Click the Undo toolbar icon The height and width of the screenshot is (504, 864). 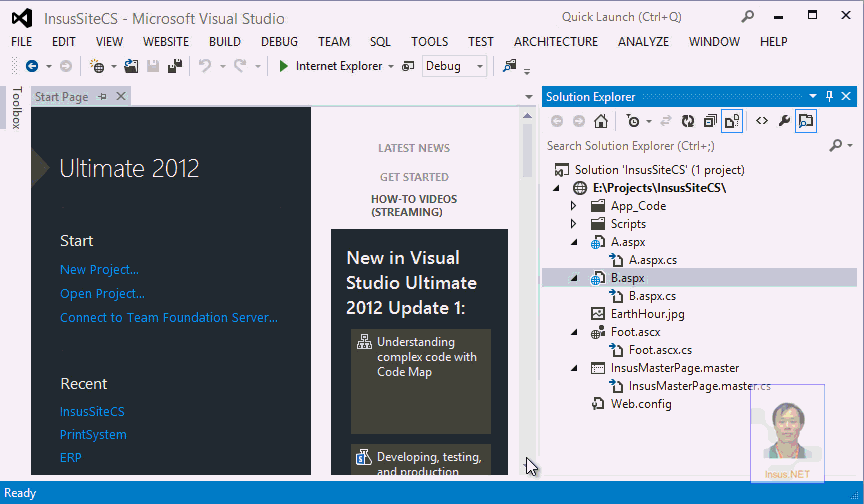205,66
